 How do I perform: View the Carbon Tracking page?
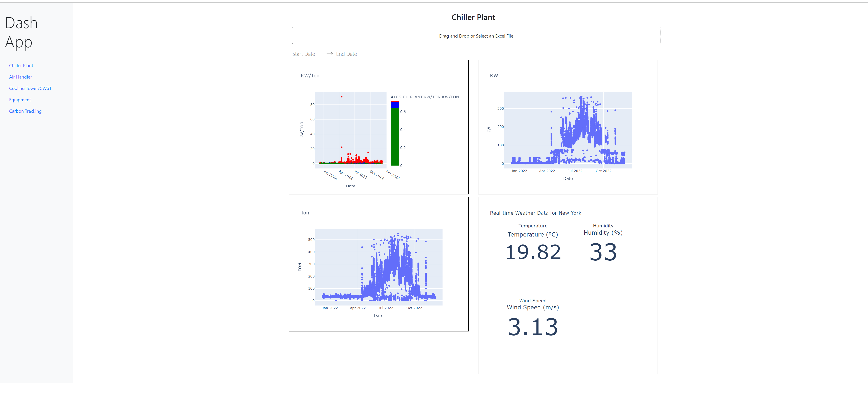(x=25, y=111)
